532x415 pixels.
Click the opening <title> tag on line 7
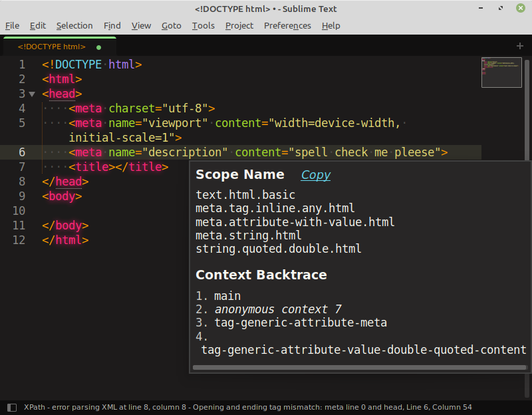pyautogui.click(x=92, y=167)
